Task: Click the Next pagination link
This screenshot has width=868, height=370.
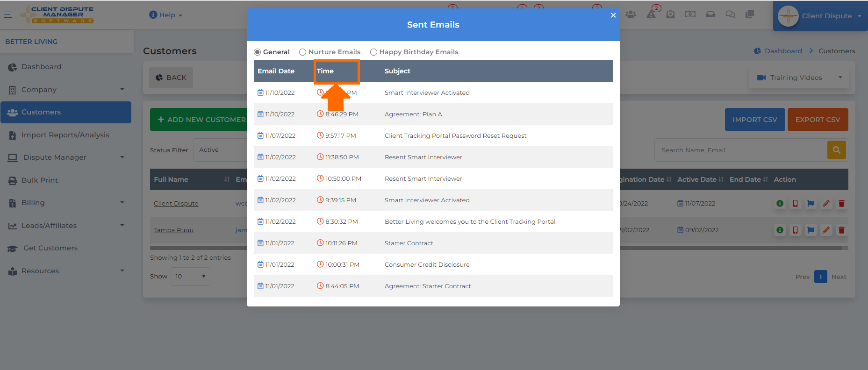Action: pyautogui.click(x=839, y=277)
